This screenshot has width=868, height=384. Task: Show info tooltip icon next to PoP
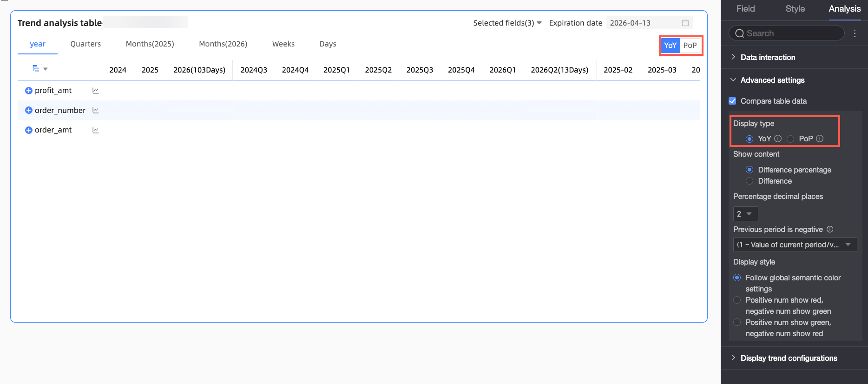click(x=820, y=139)
